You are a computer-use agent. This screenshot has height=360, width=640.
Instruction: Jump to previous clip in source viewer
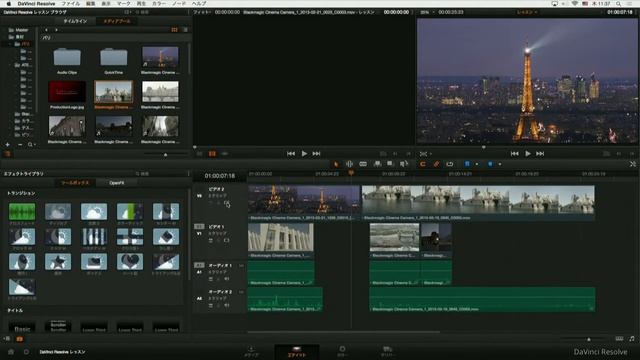[x=291, y=153]
